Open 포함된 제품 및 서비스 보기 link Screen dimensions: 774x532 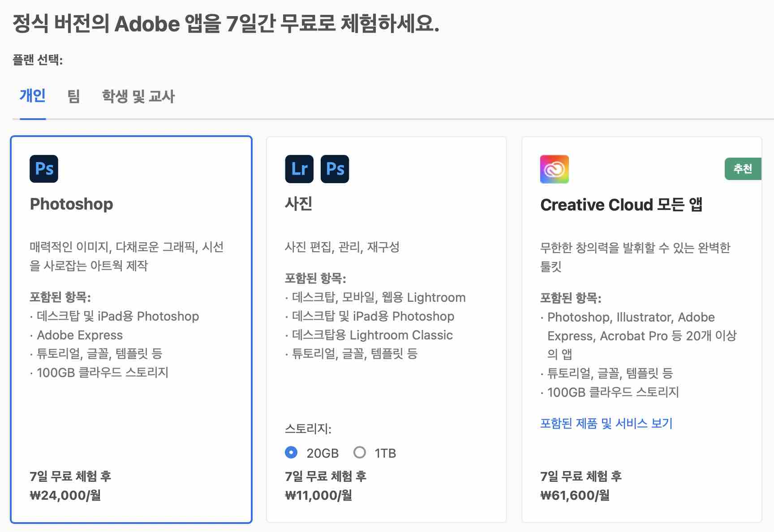(x=606, y=423)
